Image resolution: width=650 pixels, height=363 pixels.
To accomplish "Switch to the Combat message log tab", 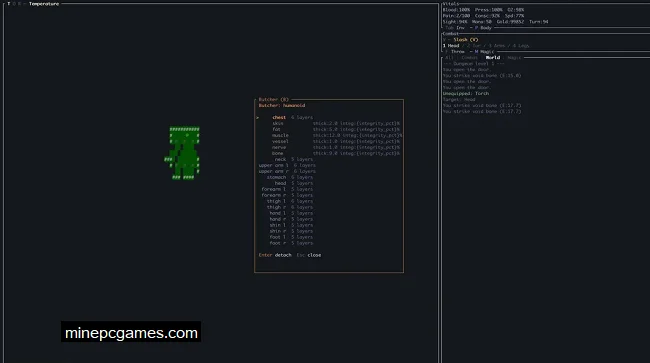I will click(469, 58).
